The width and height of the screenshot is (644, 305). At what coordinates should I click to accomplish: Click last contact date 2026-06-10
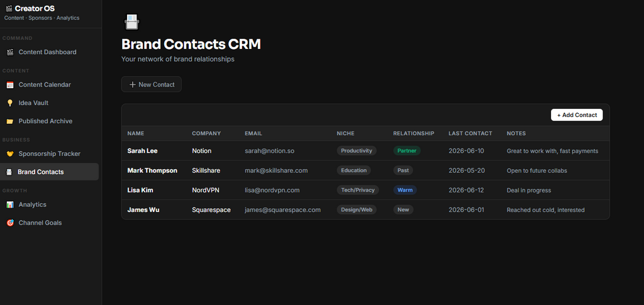click(466, 151)
